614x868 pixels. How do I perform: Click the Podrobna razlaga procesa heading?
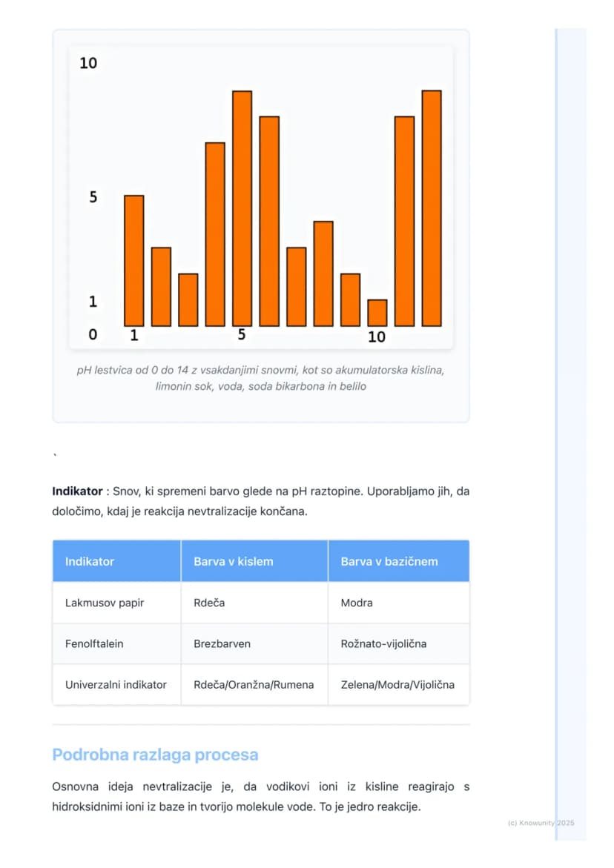coord(155,755)
